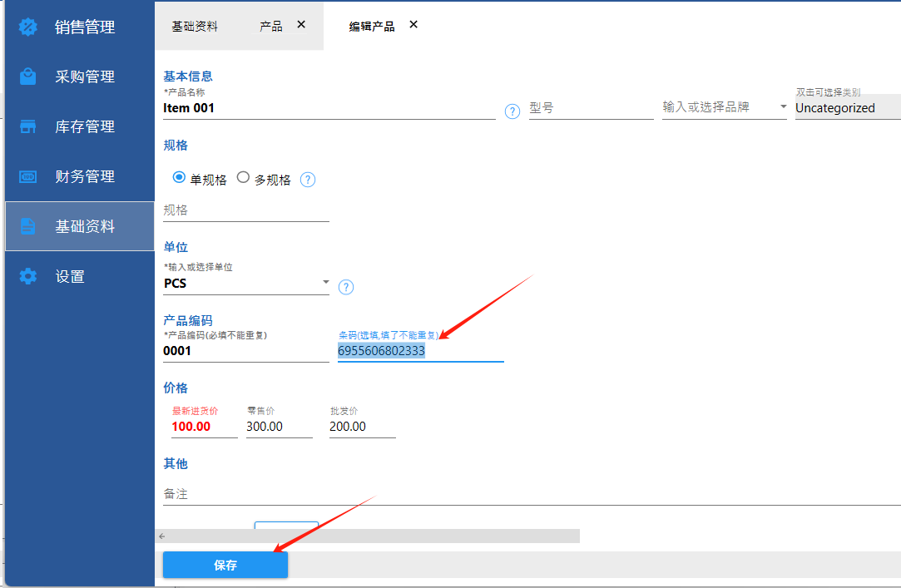Image resolution: width=901 pixels, height=588 pixels.
Task: Click help icon next to product name
Action: (x=512, y=111)
